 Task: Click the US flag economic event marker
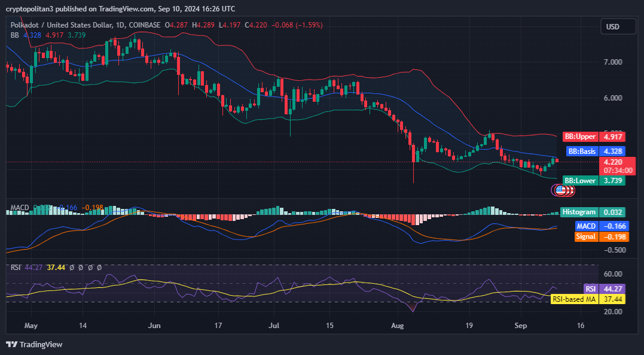(x=560, y=190)
